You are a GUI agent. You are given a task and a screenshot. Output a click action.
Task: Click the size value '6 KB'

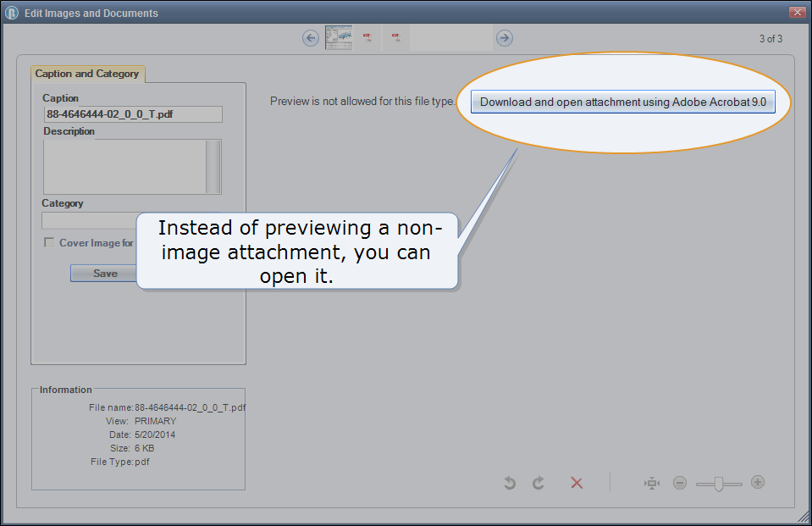pos(145,448)
